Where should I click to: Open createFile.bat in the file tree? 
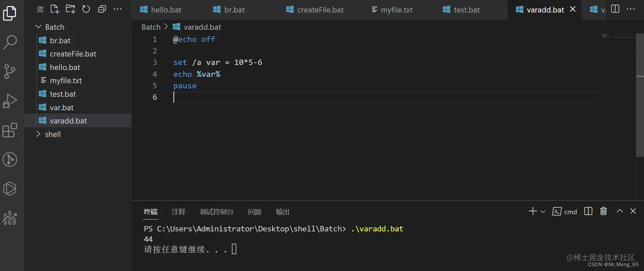(x=78, y=54)
